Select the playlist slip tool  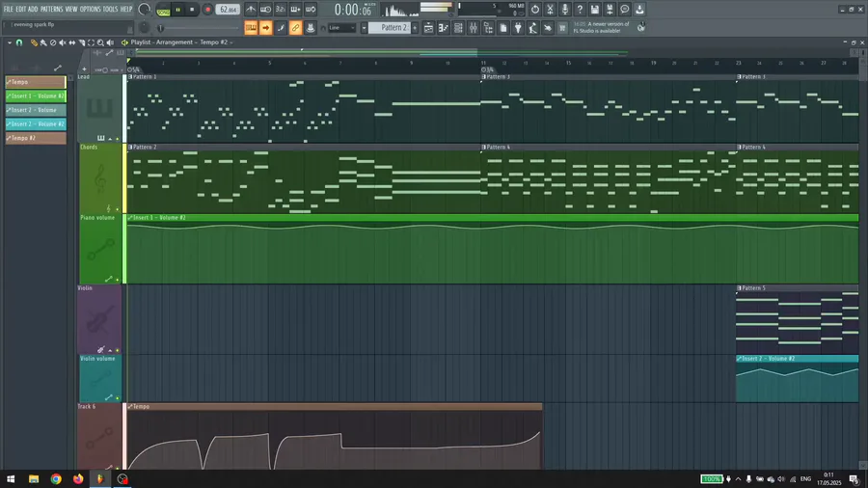72,42
